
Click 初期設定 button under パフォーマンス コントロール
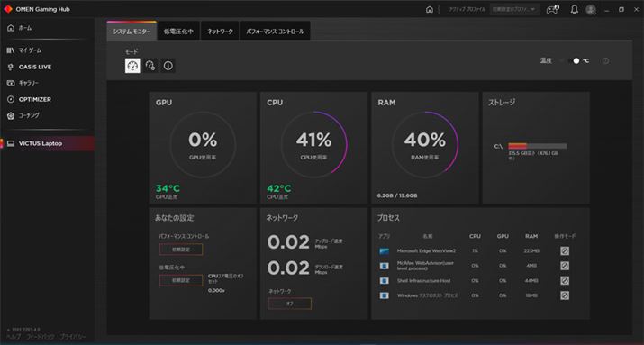point(181,250)
